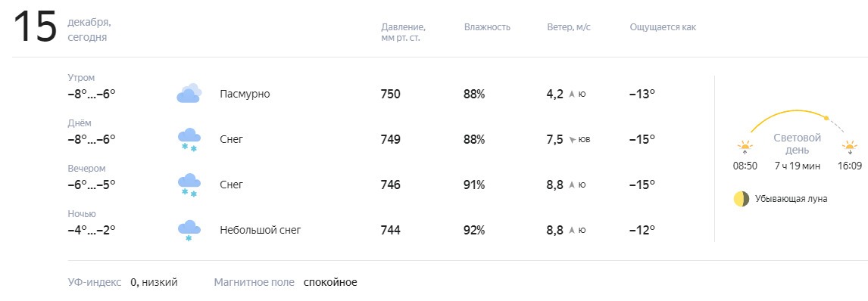Click the УФ-индекс label
This screenshot has width=868, height=301.
pyautogui.click(x=94, y=282)
